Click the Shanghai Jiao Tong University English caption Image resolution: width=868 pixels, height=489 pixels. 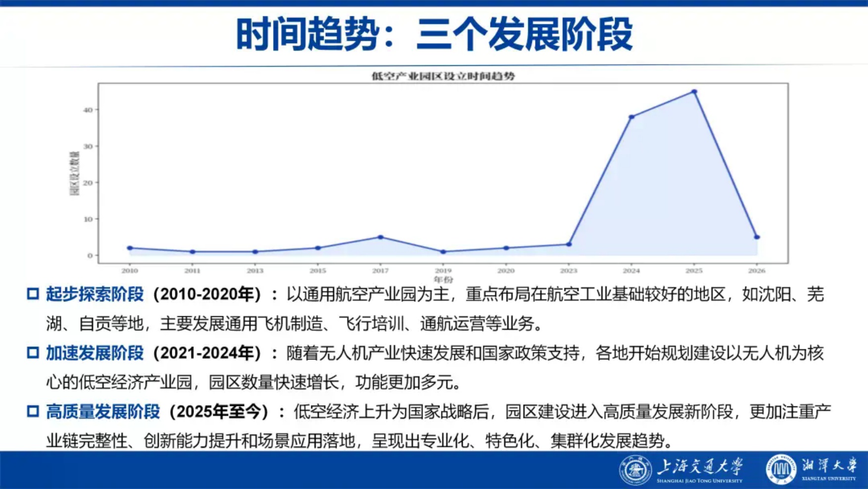coord(700,481)
